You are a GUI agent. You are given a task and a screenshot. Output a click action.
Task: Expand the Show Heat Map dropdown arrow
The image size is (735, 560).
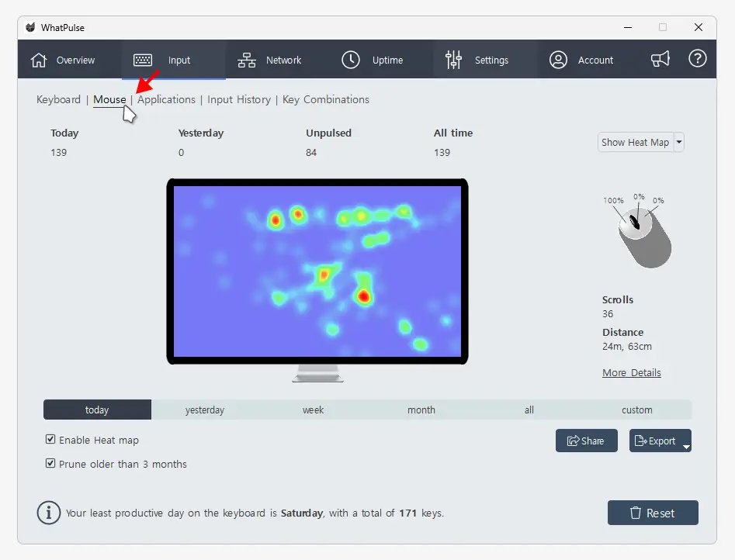coord(679,142)
